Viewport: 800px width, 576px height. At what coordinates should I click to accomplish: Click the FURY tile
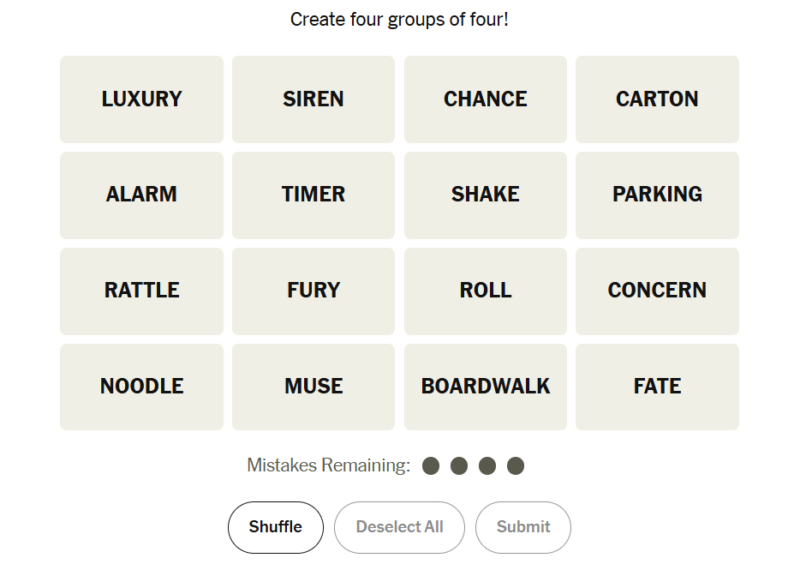(313, 291)
